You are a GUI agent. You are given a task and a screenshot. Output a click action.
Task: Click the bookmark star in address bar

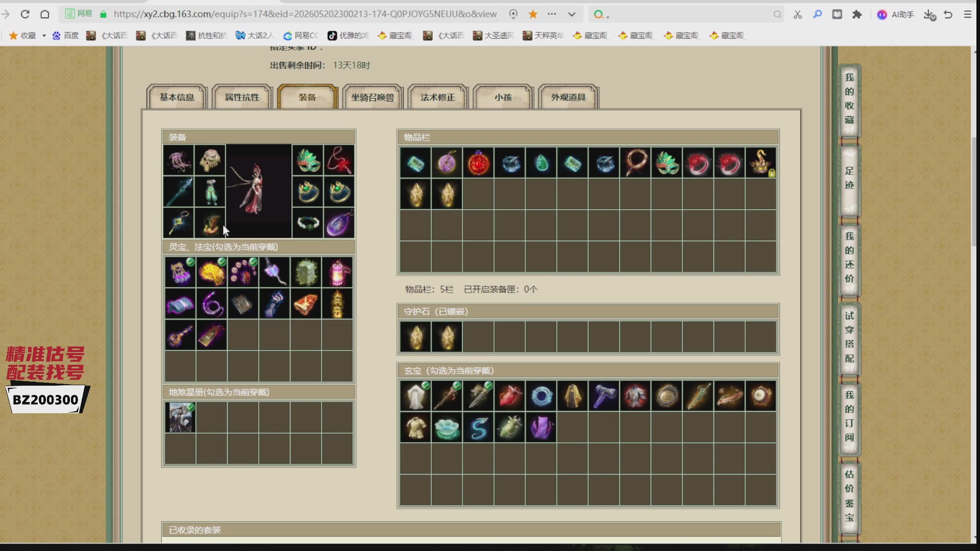(x=533, y=14)
